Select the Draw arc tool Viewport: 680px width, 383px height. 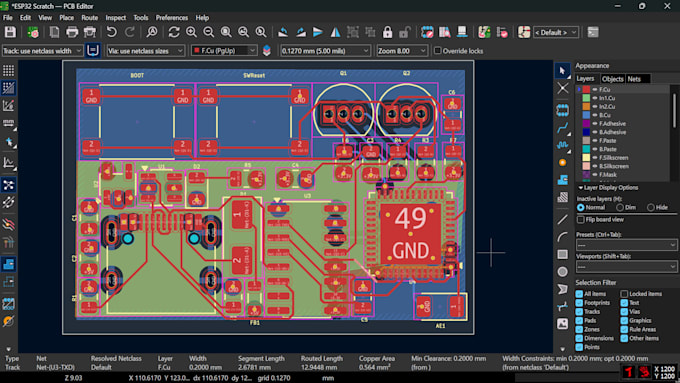pyautogui.click(x=562, y=237)
